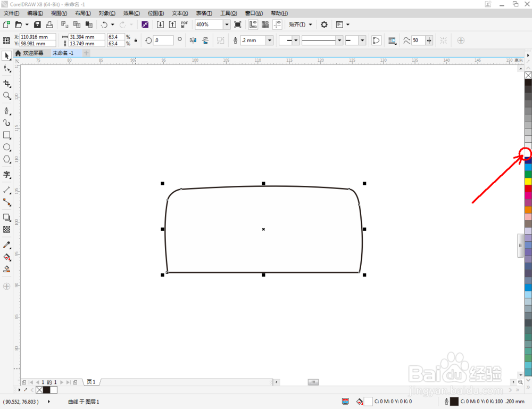
Task: Toggle close curve button
Action: pyautogui.click(x=376, y=40)
